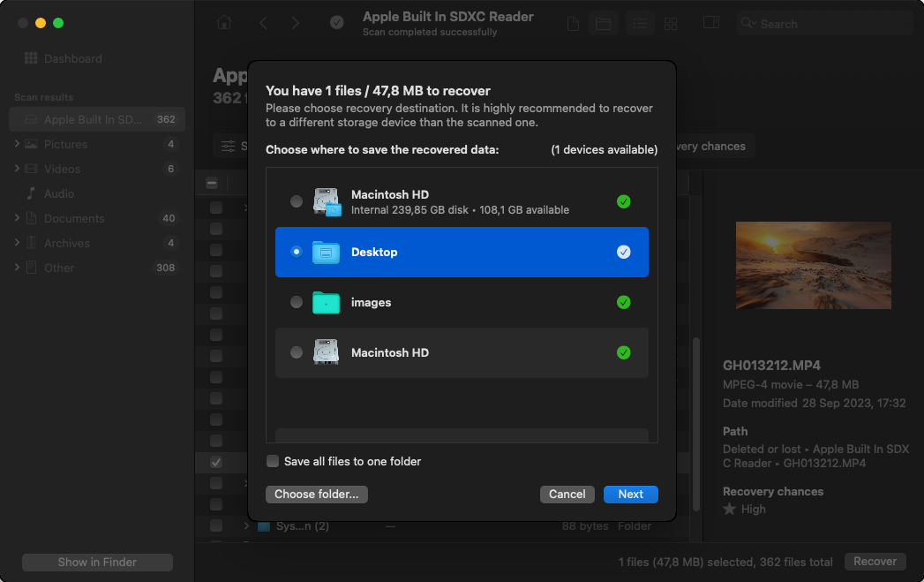Click the Home icon in toolbar

coord(225,24)
